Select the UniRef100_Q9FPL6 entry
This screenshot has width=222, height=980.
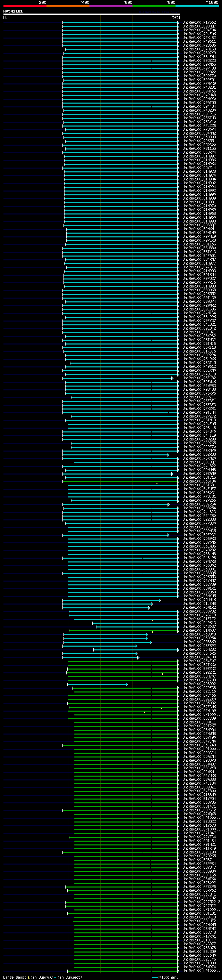click(x=199, y=114)
